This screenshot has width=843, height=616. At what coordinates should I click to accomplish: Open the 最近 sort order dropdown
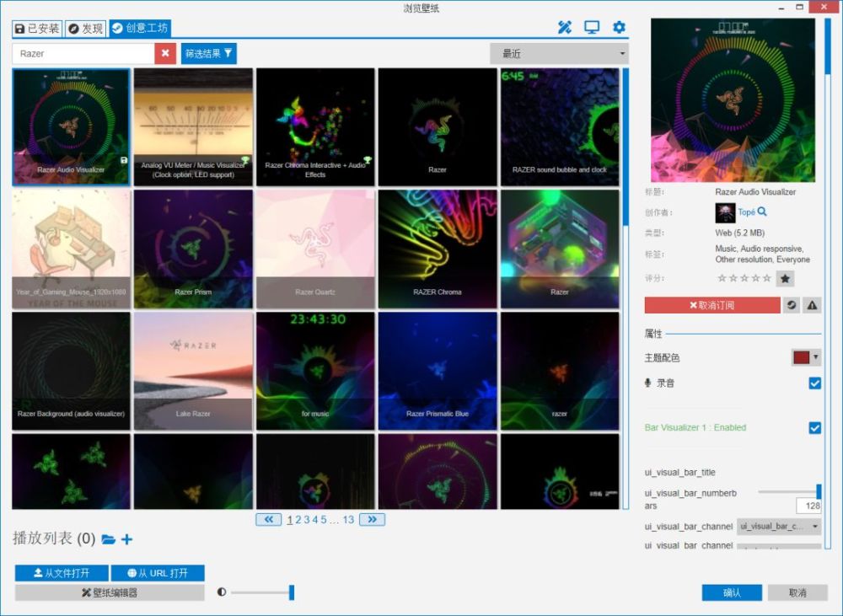pyautogui.click(x=559, y=53)
